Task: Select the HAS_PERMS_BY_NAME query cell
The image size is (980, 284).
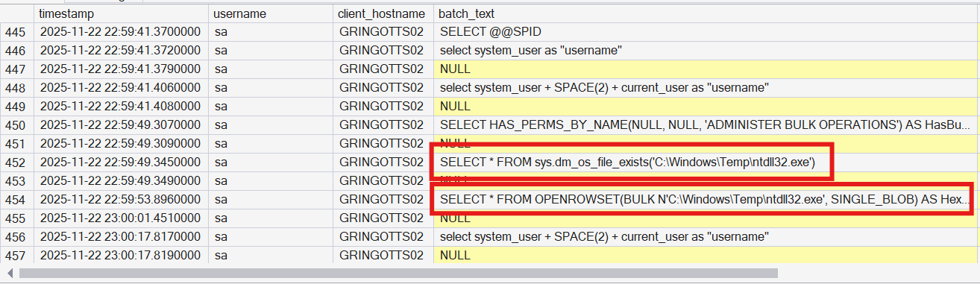Action: [706, 125]
